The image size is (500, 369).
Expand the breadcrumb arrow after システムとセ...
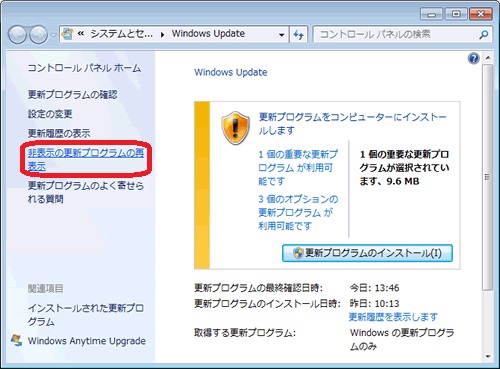click(162, 35)
